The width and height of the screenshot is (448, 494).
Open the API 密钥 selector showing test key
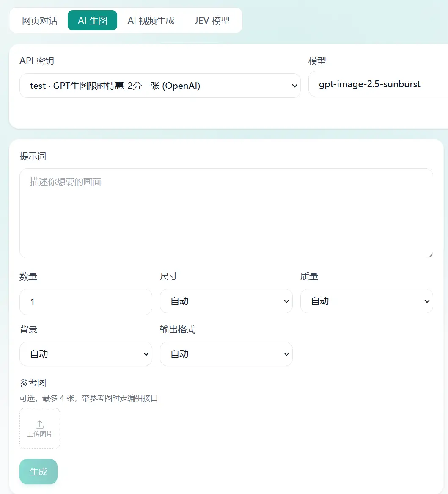[x=160, y=86]
